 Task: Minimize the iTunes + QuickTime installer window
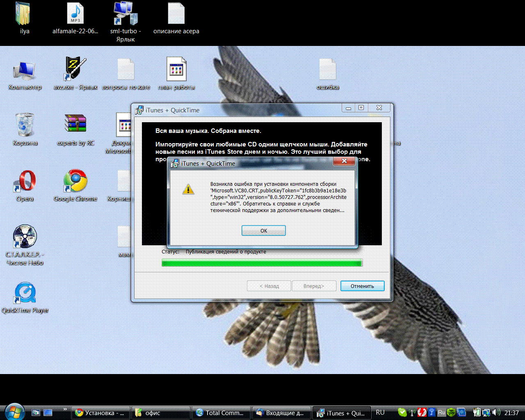[x=349, y=108]
